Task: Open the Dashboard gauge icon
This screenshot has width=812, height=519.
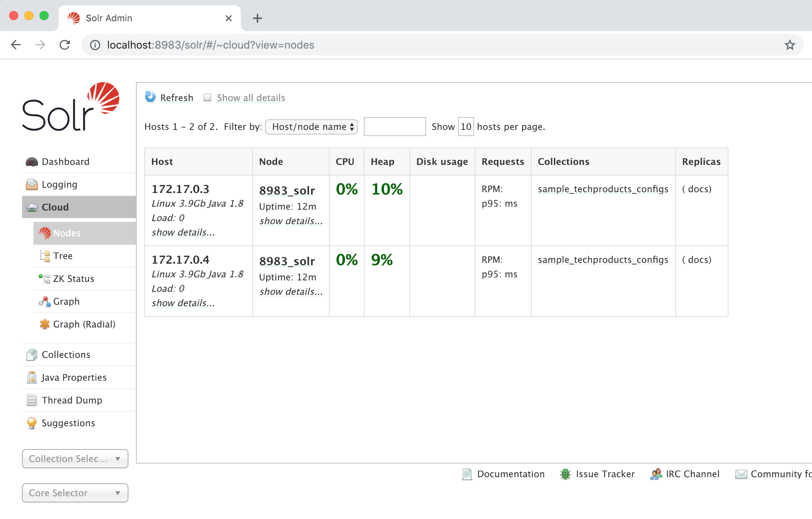Action: (x=32, y=162)
